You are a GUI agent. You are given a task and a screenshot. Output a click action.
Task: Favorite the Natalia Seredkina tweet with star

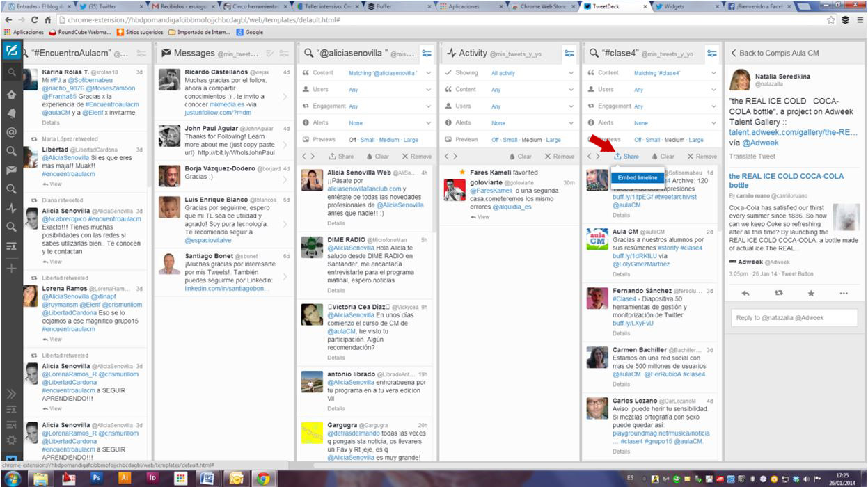coord(811,294)
